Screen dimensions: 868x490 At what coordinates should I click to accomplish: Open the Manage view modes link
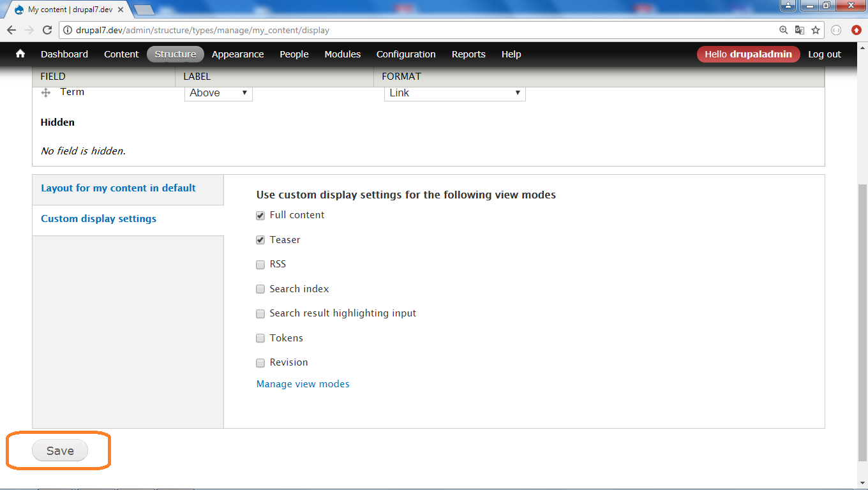coord(303,383)
